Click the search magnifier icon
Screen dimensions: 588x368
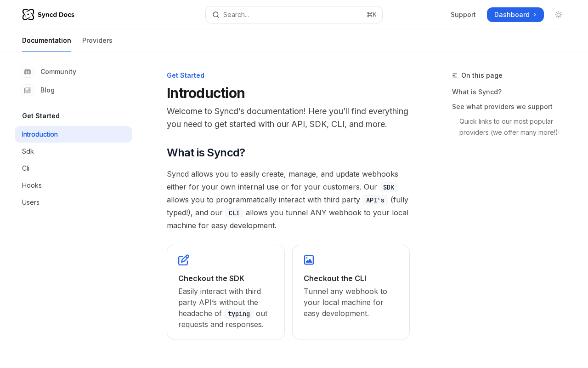tap(216, 15)
